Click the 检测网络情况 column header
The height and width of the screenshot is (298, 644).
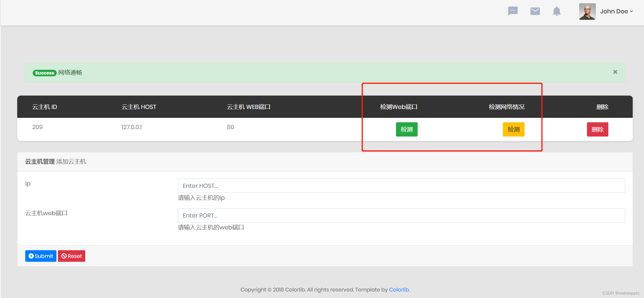click(506, 107)
